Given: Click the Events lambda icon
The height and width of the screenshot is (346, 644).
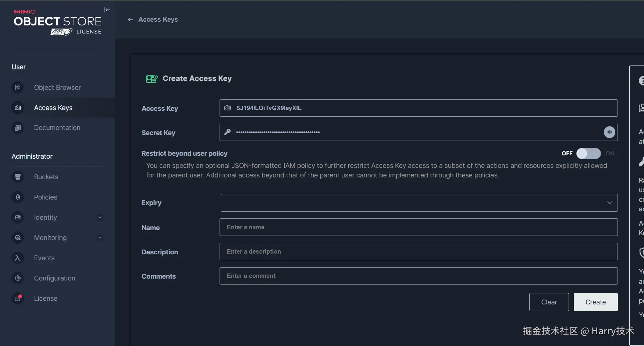Looking at the screenshot, I should [x=18, y=258].
